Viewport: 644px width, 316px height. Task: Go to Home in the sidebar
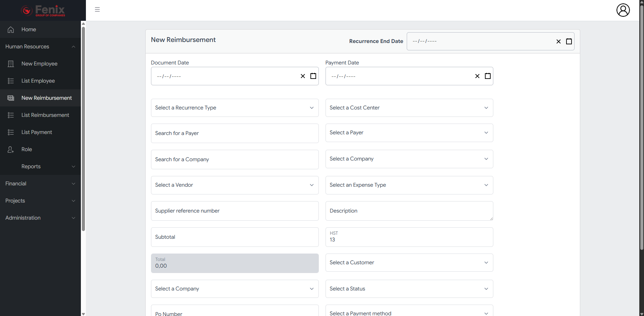(40, 30)
